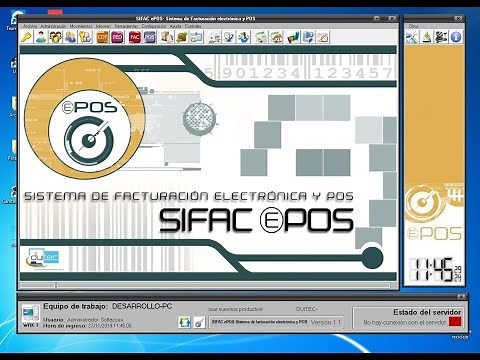Click the person with chart icon
The image size is (480, 360).
coord(214,37)
